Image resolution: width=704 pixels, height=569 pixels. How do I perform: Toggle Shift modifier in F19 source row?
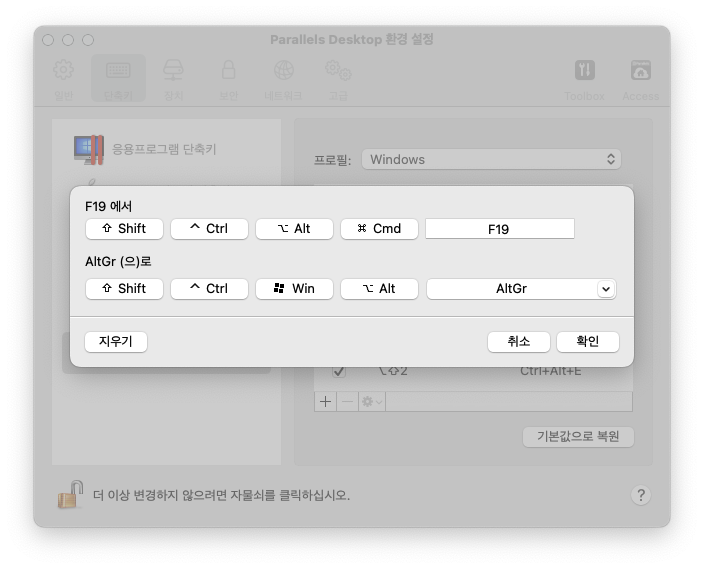click(124, 229)
